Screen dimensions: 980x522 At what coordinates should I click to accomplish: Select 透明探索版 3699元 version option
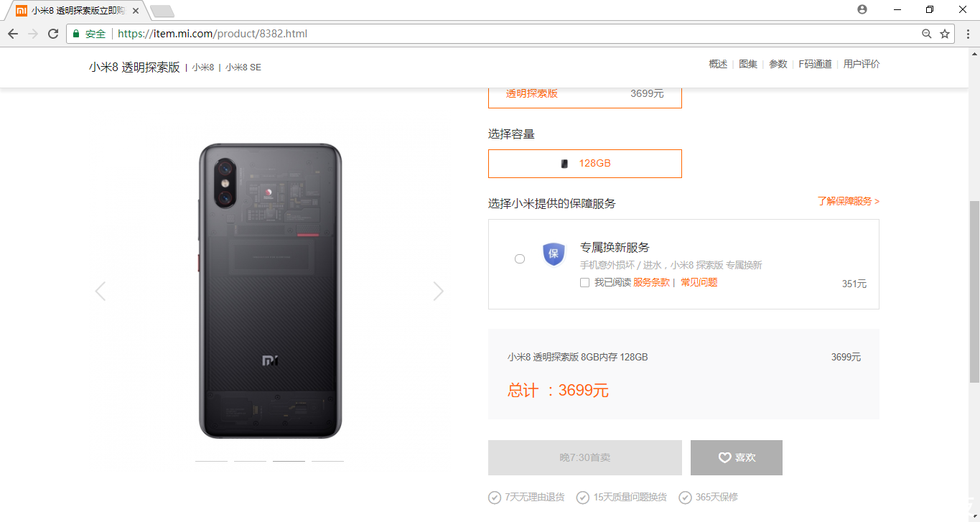585,94
